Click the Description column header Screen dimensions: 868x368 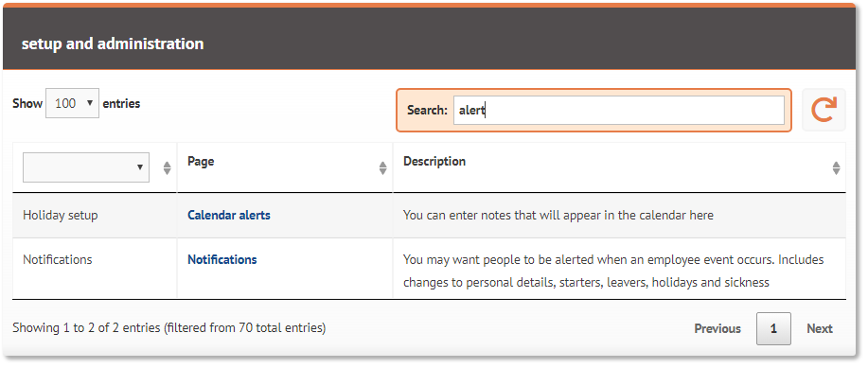tap(434, 162)
